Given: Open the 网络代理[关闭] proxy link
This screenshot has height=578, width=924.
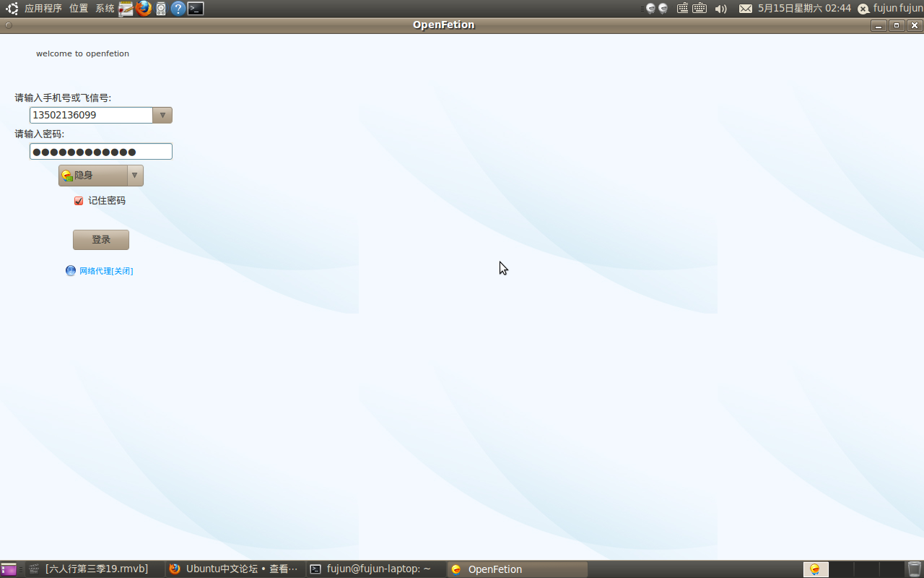Looking at the screenshot, I should click(106, 271).
